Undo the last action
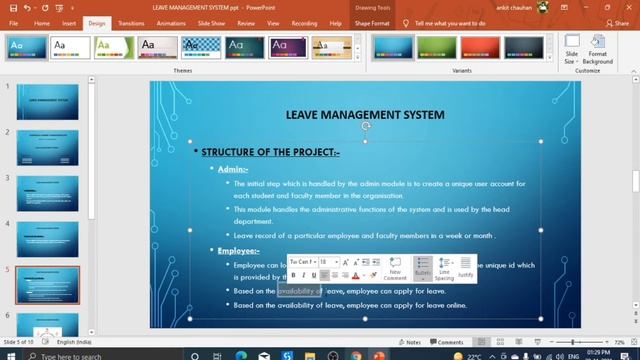Image resolution: width=640 pixels, height=360 pixels. (27, 8)
